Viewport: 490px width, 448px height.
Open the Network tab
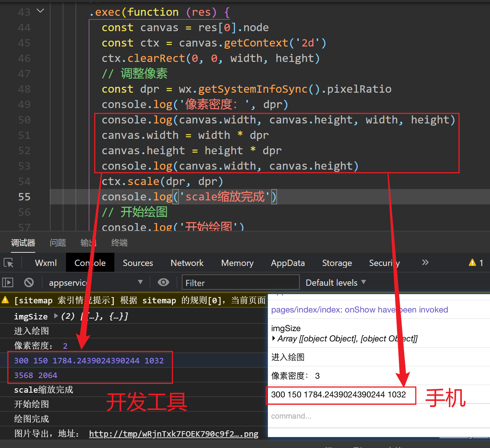click(x=187, y=263)
